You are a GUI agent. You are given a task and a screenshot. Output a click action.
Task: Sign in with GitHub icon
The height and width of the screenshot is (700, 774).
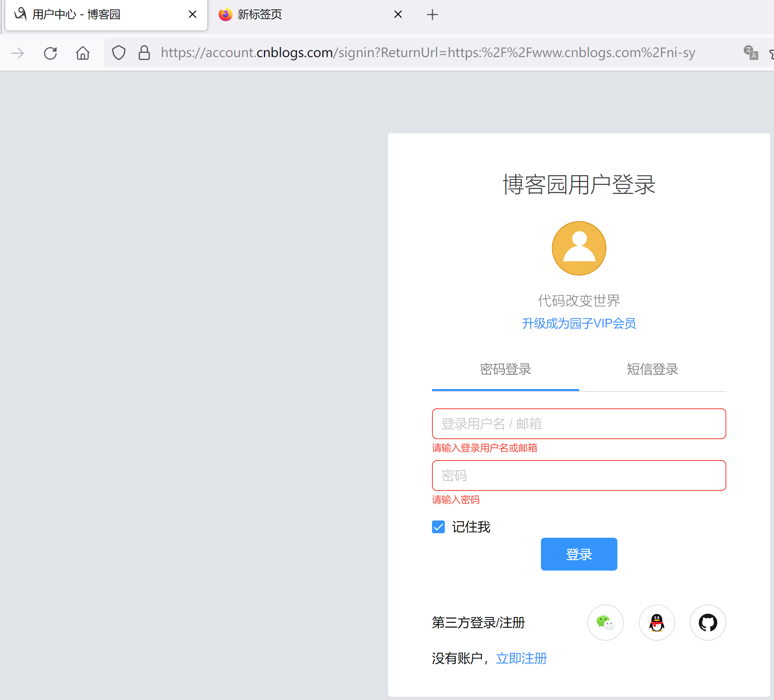tap(708, 622)
